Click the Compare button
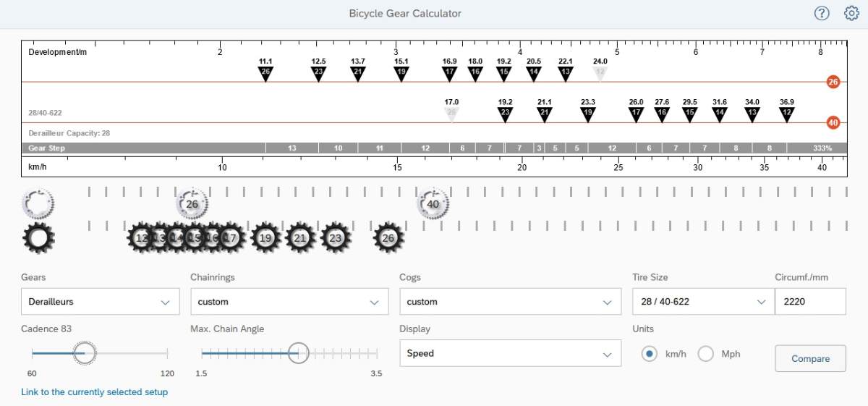The height and width of the screenshot is (406, 868). (x=810, y=358)
